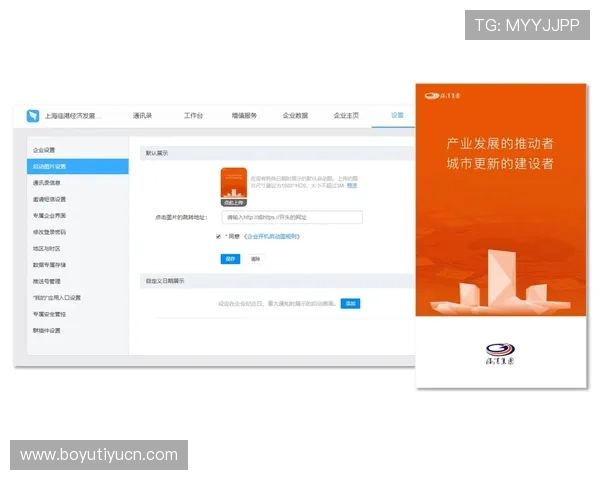Click the 默认展示 section header
This screenshot has height=480, width=600.
277,153
